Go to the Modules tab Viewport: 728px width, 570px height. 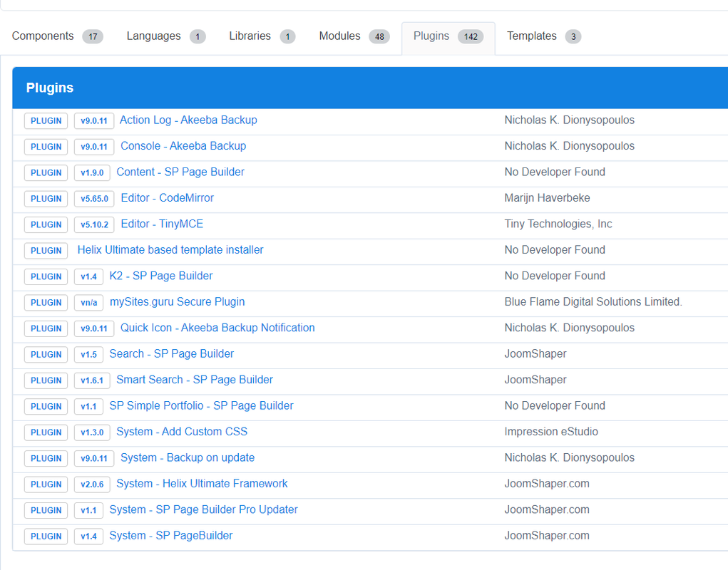click(x=354, y=36)
